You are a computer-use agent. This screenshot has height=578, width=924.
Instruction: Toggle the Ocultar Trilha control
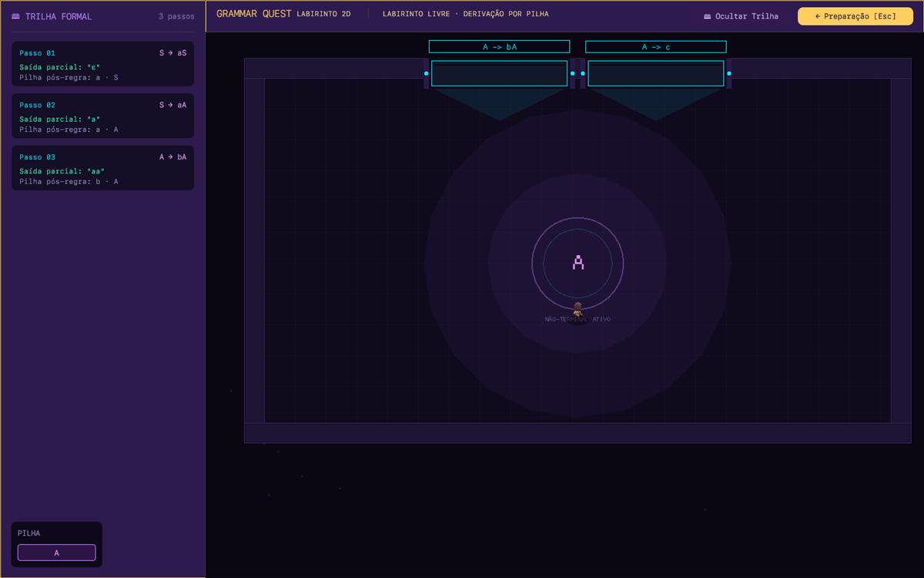pyautogui.click(x=741, y=16)
